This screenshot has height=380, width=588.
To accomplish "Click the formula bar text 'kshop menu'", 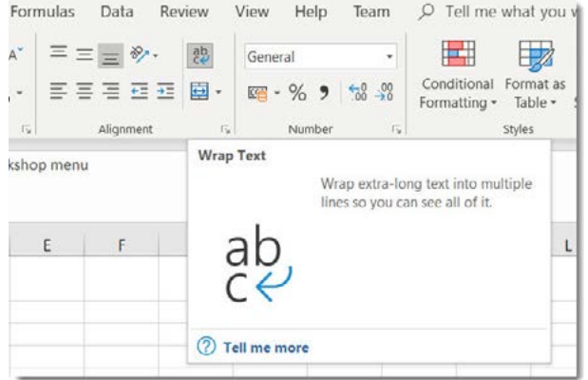I will (48, 165).
